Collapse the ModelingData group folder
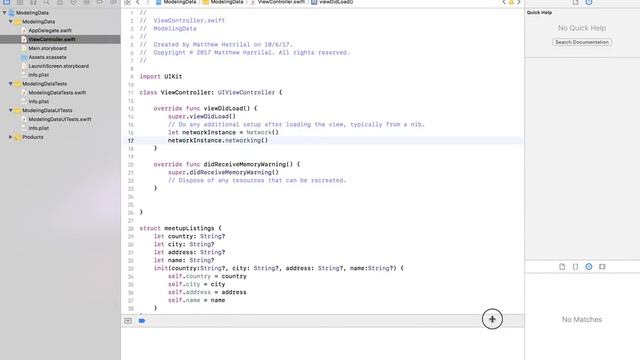 [x=11, y=21]
